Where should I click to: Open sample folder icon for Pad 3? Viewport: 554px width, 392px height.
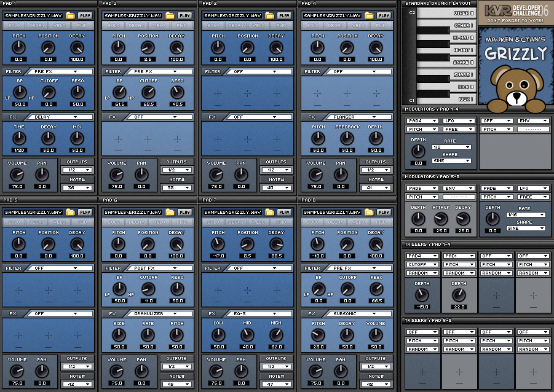(x=269, y=15)
